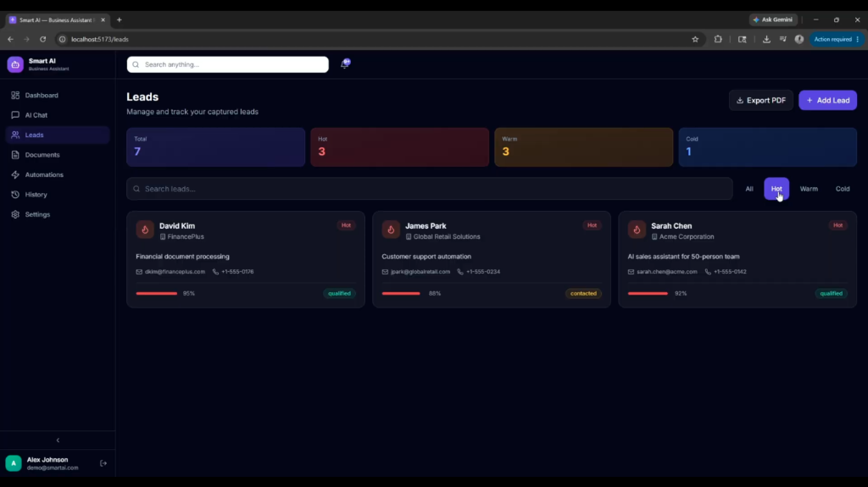Open Settings in the sidebar
This screenshot has height=487, width=868.
pyautogui.click(x=58, y=215)
